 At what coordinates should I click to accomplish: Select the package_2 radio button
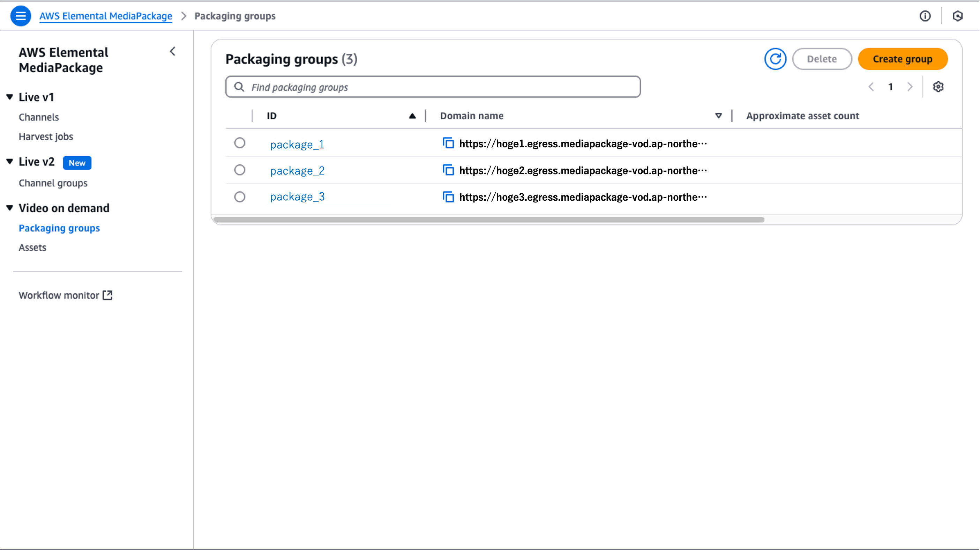[240, 170]
